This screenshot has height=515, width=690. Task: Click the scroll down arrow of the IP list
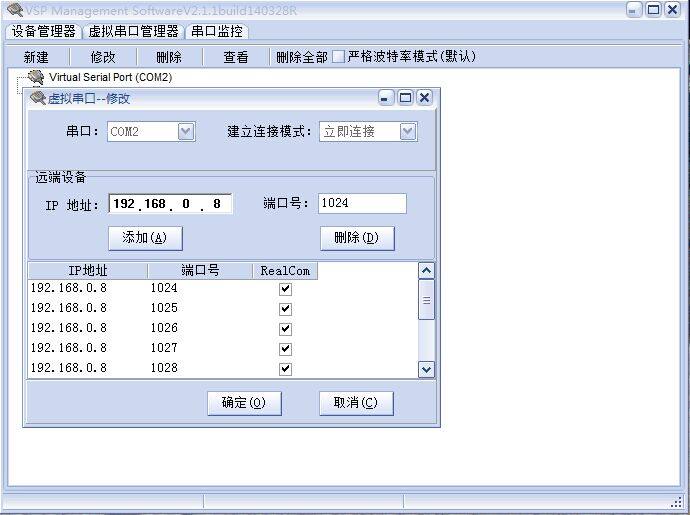click(426, 369)
